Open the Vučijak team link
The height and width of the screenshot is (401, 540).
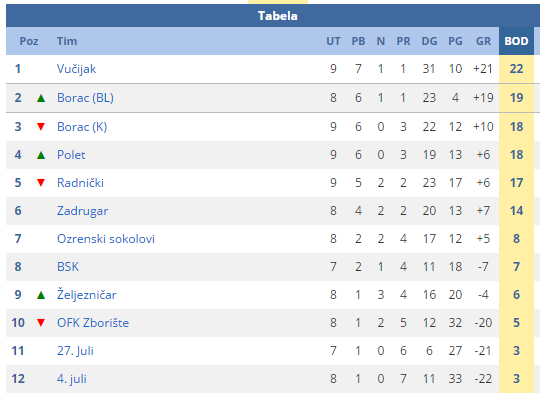(76, 69)
